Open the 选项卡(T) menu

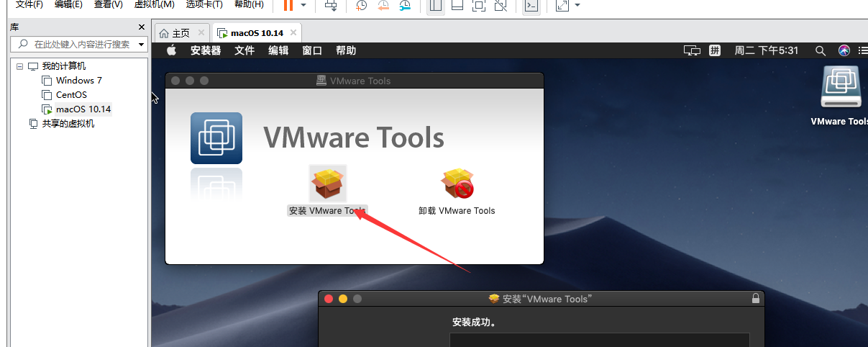coord(204,4)
